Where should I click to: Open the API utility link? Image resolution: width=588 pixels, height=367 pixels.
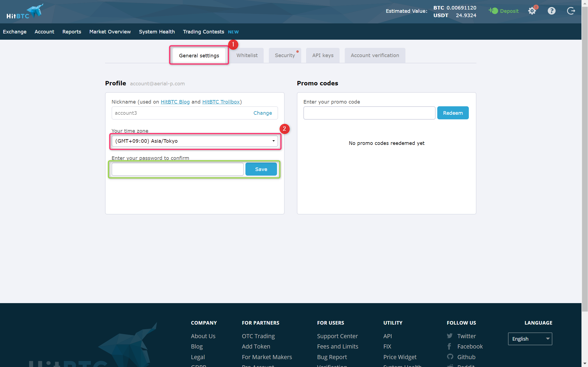pyautogui.click(x=387, y=336)
